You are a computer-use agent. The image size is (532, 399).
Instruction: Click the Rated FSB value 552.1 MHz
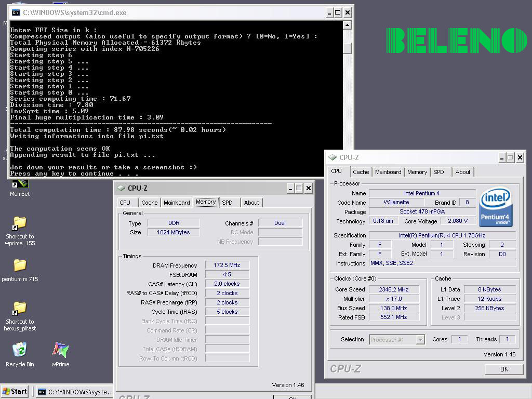point(394,317)
